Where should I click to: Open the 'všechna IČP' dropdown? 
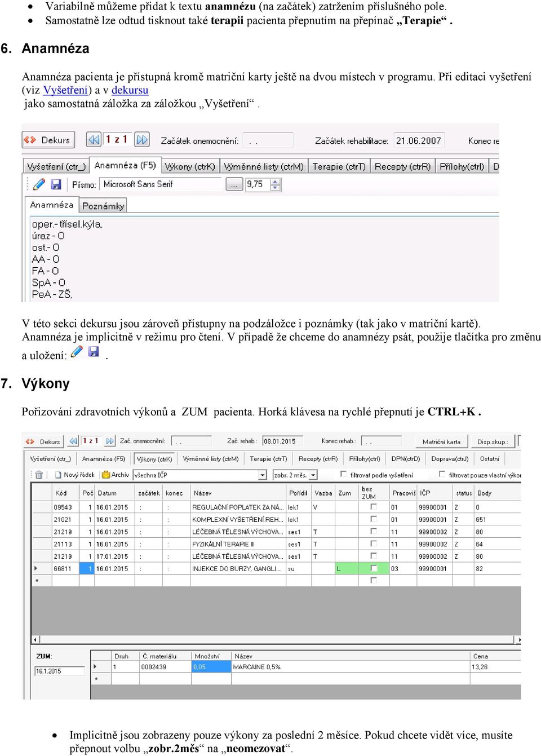click(x=262, y=475)
